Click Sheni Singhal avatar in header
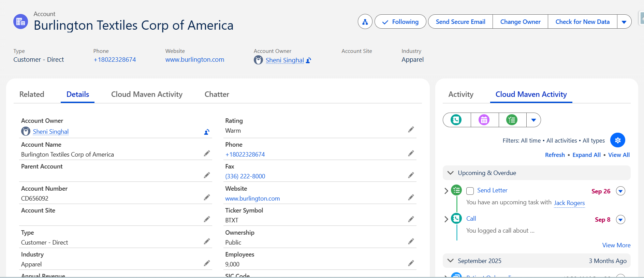Screen dimensions: 644x278 pos(259,60)
